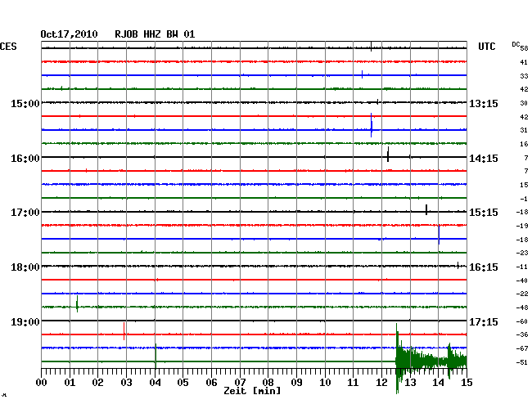
Task: Click the 14:15 UTC time label
Action: (484, 159)
